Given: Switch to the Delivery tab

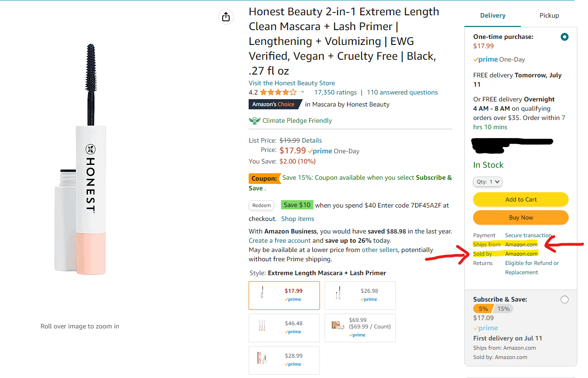Looking at the screenshot, I should tap(493, 15).
